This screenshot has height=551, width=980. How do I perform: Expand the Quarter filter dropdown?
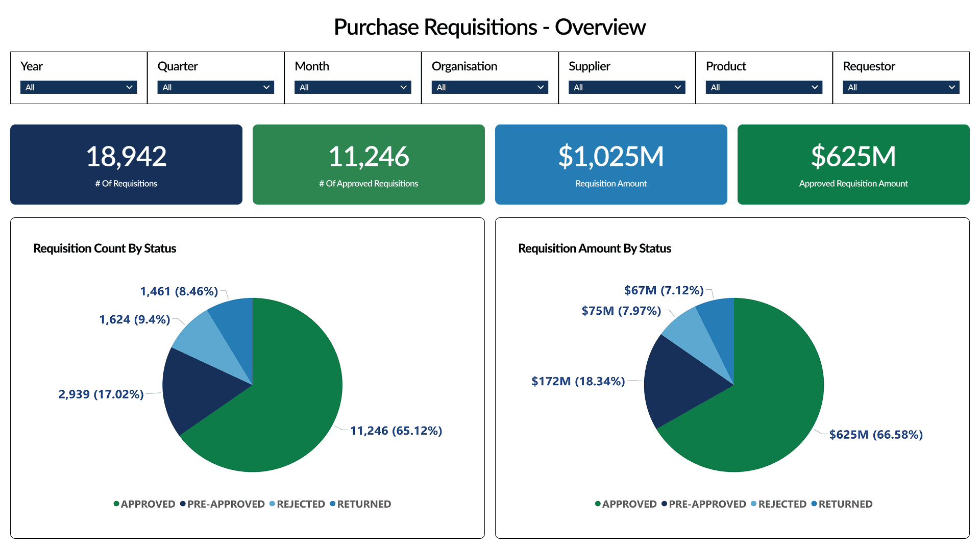pyautogui.click(x=215, y=87)
